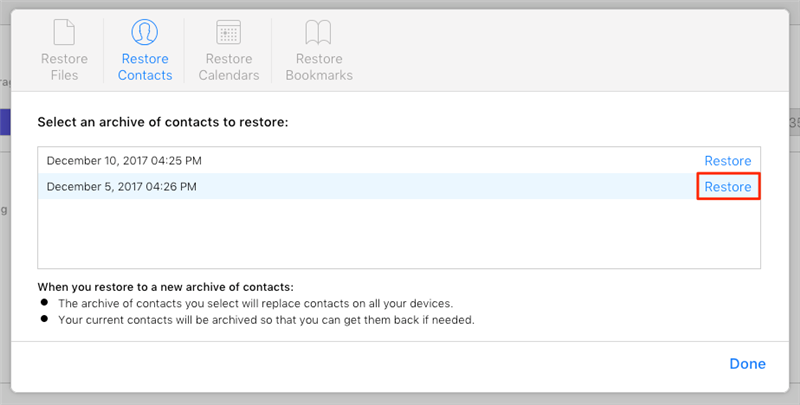The height and width of the screenshot is (405, 800).
Task: Select the Restore Contacts tab label
Action: tap(146, 67)
